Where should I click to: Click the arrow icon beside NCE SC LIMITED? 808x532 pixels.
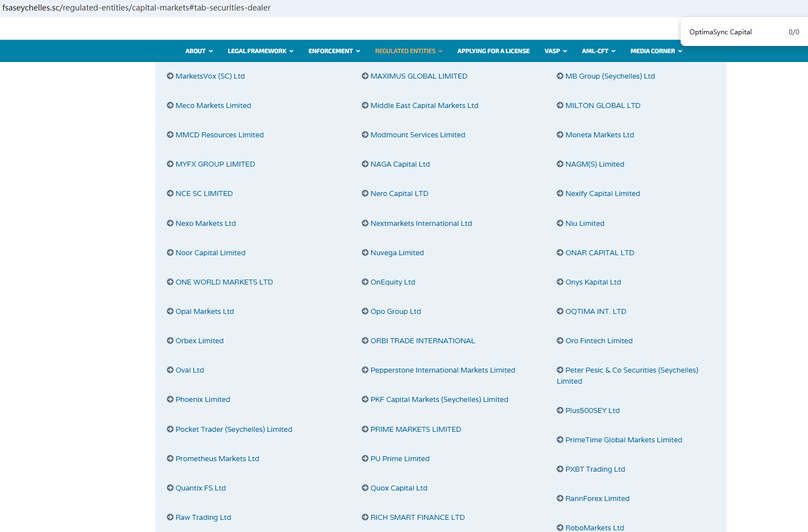point(170,193)
